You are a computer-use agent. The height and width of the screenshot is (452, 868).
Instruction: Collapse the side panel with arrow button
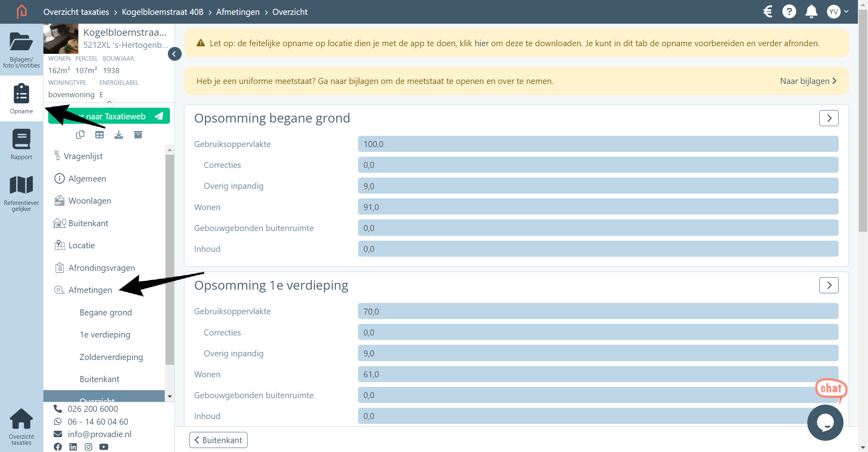174,54
